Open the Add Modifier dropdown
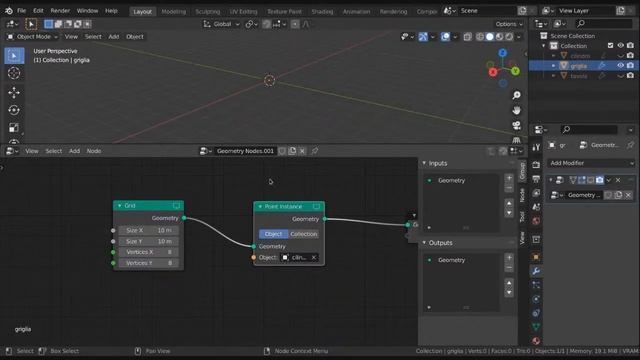Viewport: 640px width, 360px height. point(591,163)
